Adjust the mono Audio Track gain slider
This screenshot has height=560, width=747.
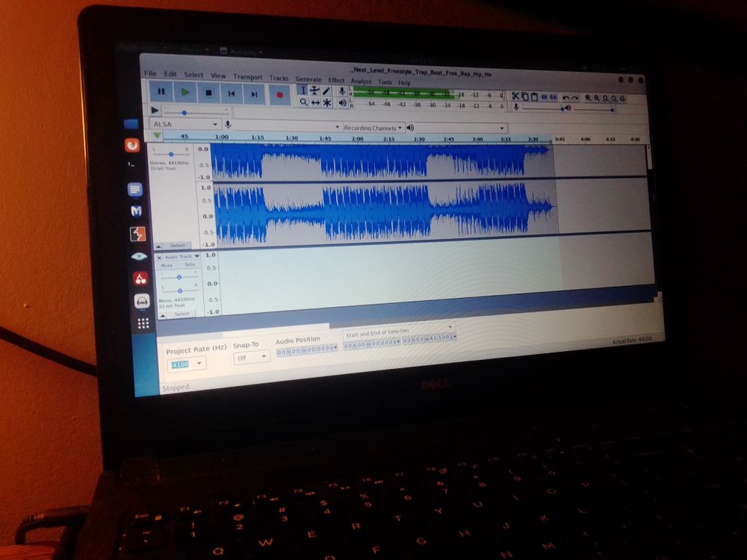point(179,277)
